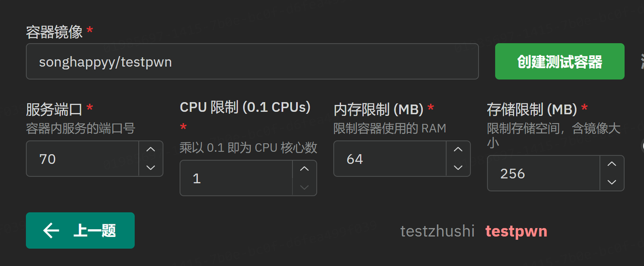Viewport: 644px width, 266px height.
Task: Click the greyed CPU 限制 down arrow
Action: 304,187
